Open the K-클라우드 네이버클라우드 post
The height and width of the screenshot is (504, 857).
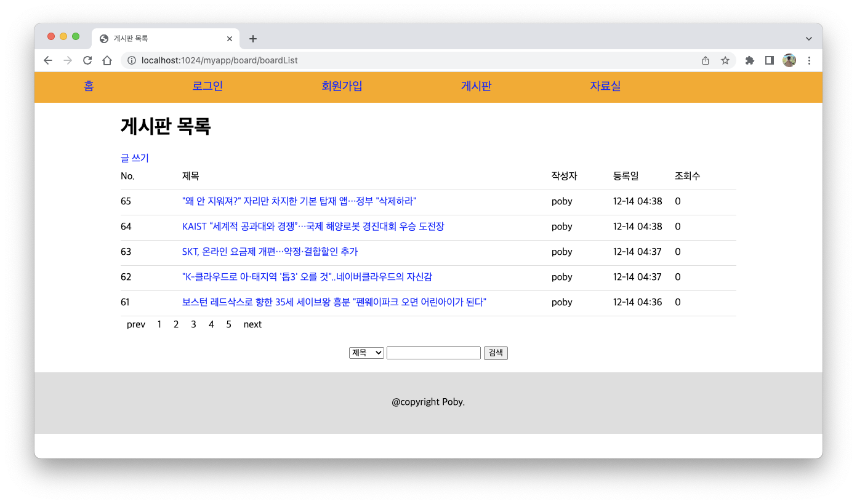point(307,277)
